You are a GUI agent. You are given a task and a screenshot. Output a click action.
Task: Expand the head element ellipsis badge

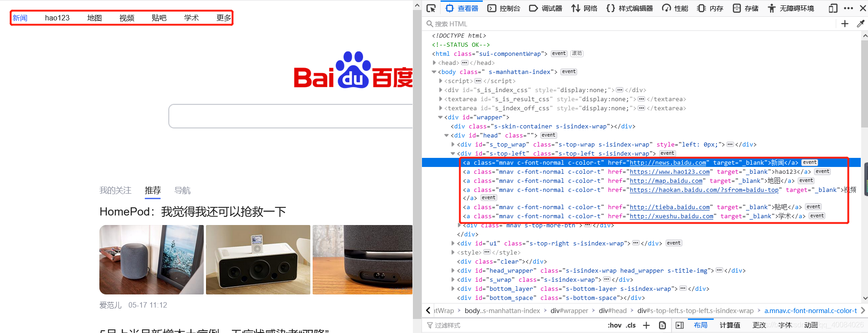465,63
